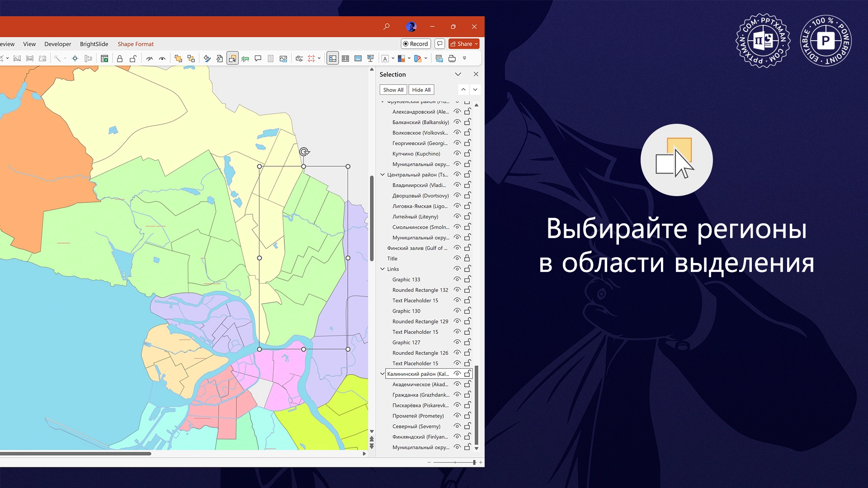Toggle visibility of Graphic 133
Image resolution: width=868 pixels, height=488 pixels.
pos(458,279)
